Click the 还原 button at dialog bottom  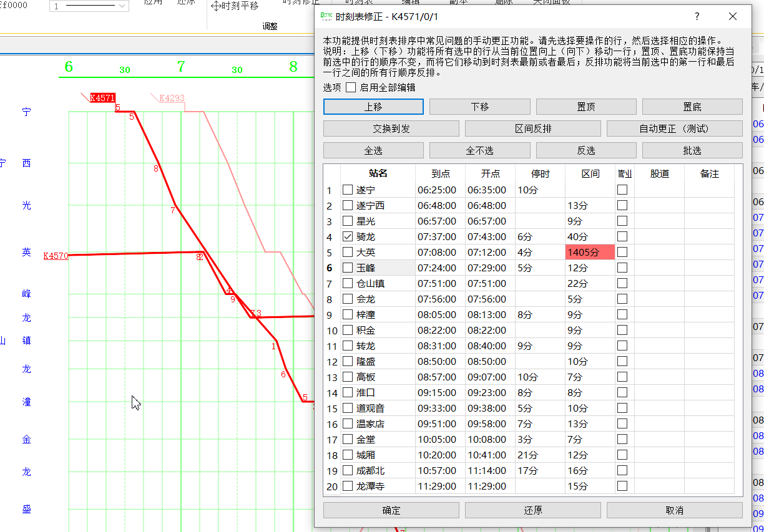click(532, 510)
